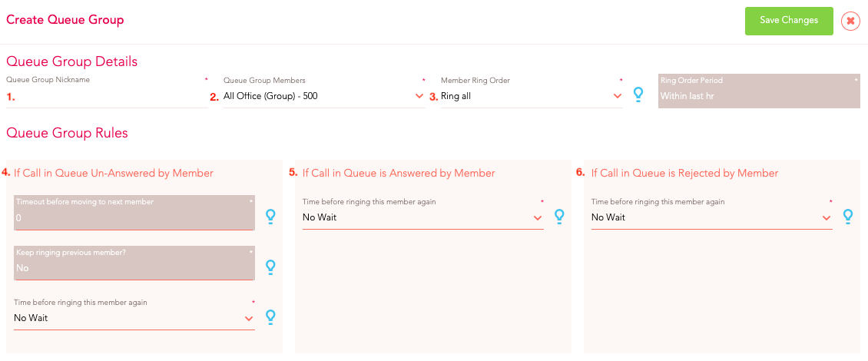Click lightbulb hint in Rejected by Member section
The image size is (868, 361).
(847, 217)
